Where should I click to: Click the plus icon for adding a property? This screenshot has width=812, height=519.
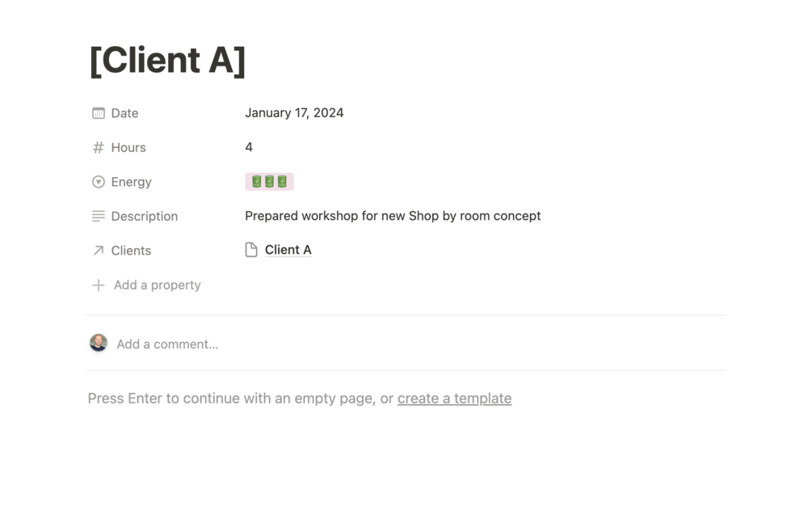pyautogui.click(x=99, y=285)
